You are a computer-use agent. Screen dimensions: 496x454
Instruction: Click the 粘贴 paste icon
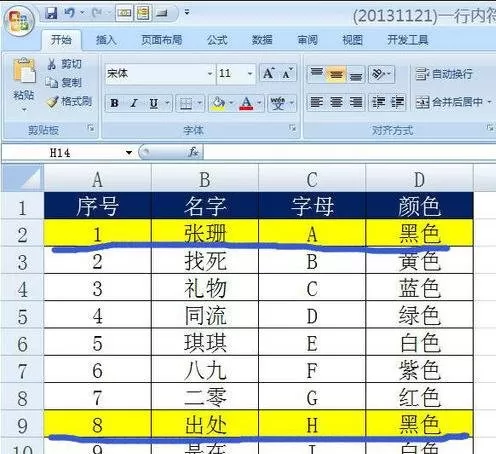click(x=24, y=71)
